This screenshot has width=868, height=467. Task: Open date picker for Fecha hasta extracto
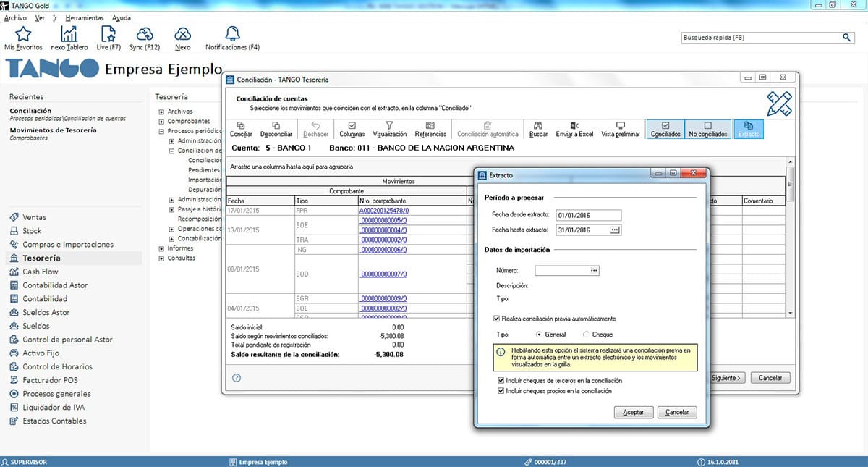click(616, 230)
